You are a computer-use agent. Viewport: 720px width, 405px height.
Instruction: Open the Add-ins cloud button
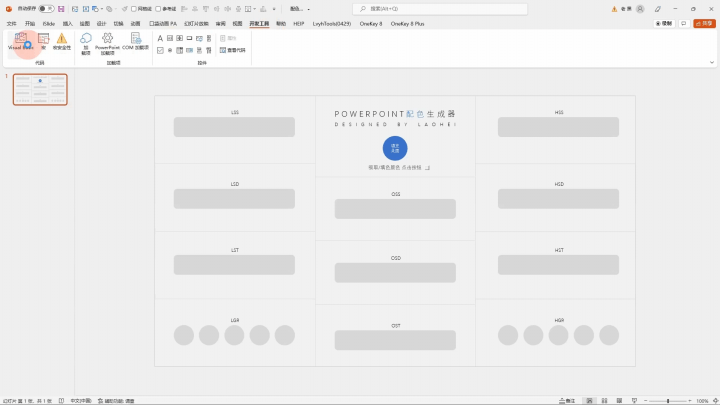pyautogui.click(x=86, y=43)
